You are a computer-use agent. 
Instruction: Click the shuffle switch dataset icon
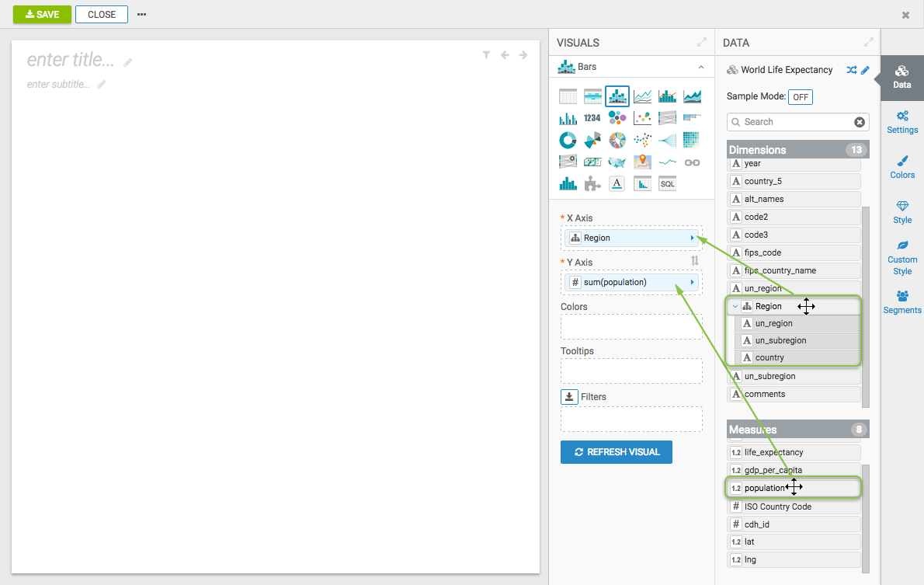[x=851, y=70]
